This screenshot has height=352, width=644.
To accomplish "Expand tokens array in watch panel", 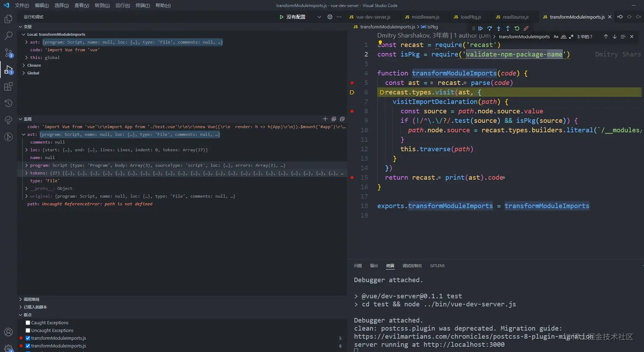I will tap(26, 173).
